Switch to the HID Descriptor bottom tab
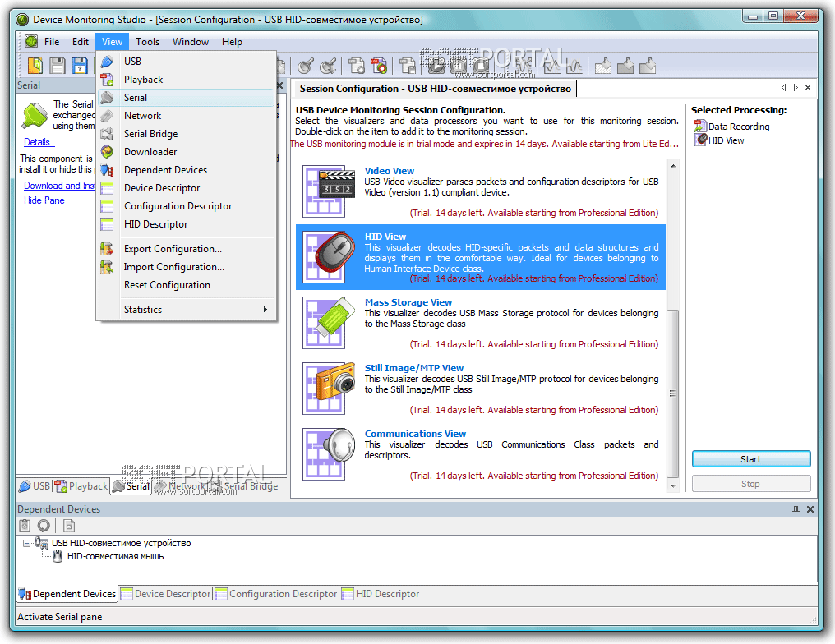This screenshot has width=835, height=644. click(381, 593)
